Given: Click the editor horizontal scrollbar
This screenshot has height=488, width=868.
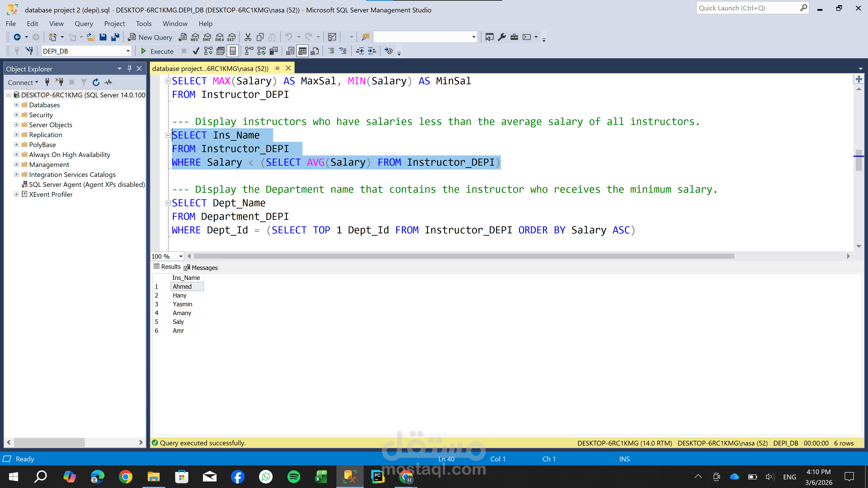Looking at the screenshot, I should 464,256.
